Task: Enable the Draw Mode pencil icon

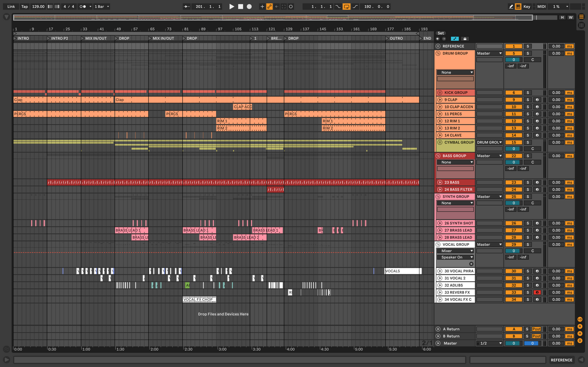Action: (511, 7)
